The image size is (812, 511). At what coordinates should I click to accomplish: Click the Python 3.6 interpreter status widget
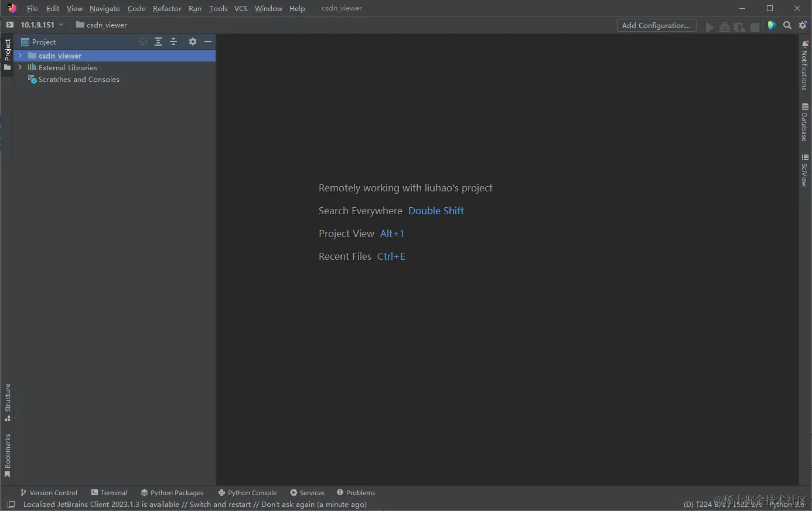[787, 505]
